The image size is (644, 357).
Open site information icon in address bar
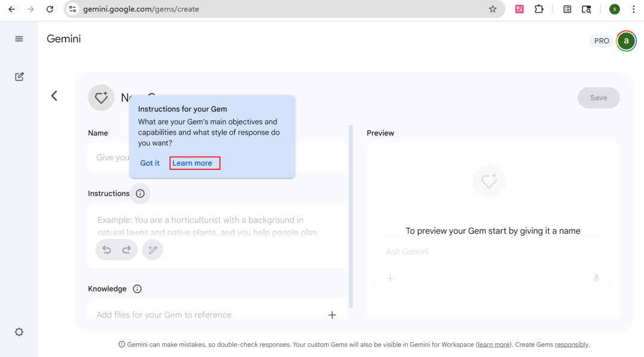pyautogui.click(x=73, y=9)
